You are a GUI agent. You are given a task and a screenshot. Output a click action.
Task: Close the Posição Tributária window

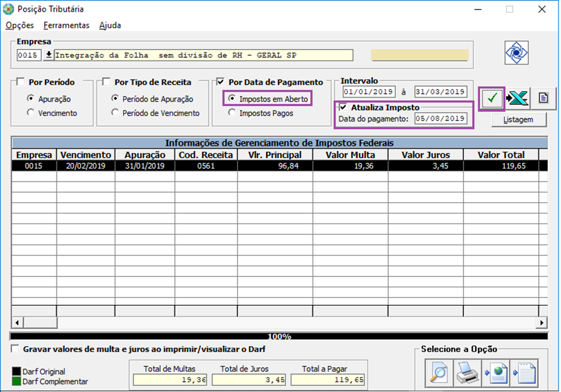[542, 9]
